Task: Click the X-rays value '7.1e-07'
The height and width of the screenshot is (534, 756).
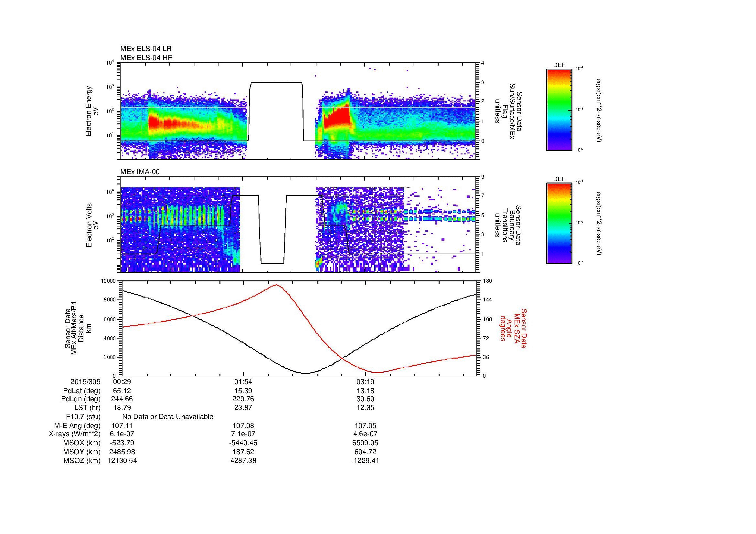Action: coord(243,434)
